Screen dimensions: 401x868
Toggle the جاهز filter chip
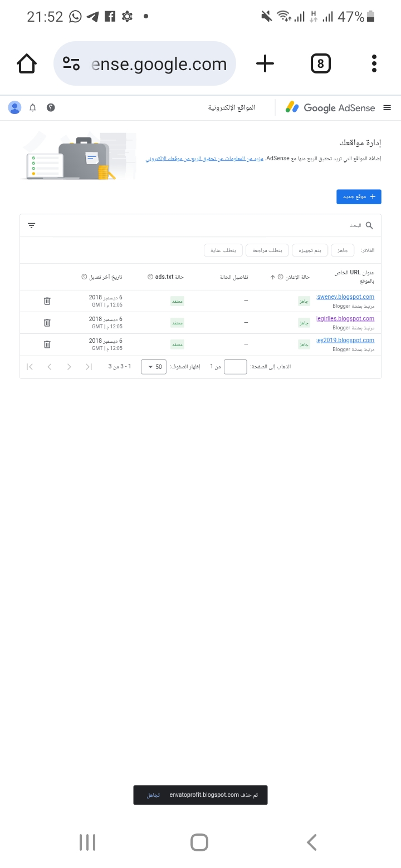[343, 251]
